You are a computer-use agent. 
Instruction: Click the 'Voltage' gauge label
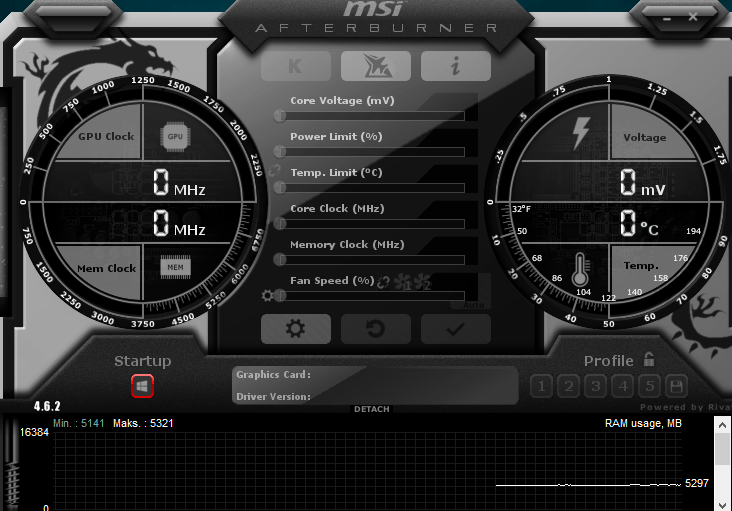[x=645, y=137]
